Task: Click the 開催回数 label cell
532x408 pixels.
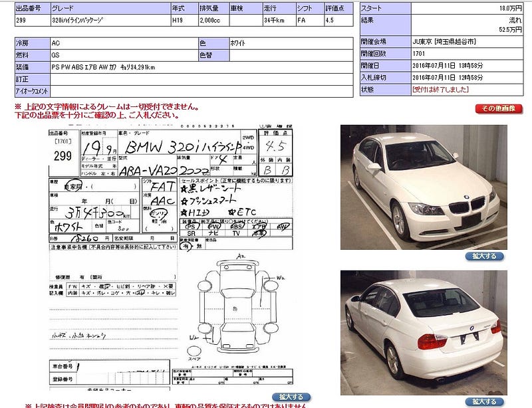Action: 386,54
